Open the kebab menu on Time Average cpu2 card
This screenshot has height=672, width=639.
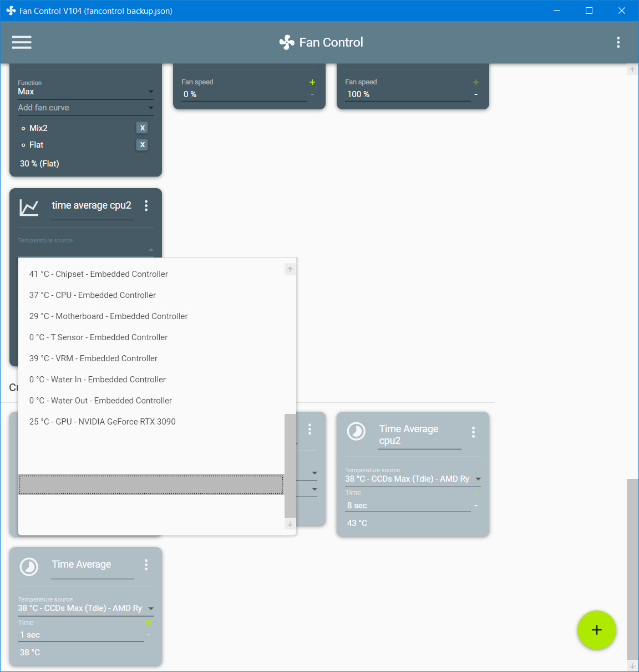pyautogui.click(x=473, y=431)
